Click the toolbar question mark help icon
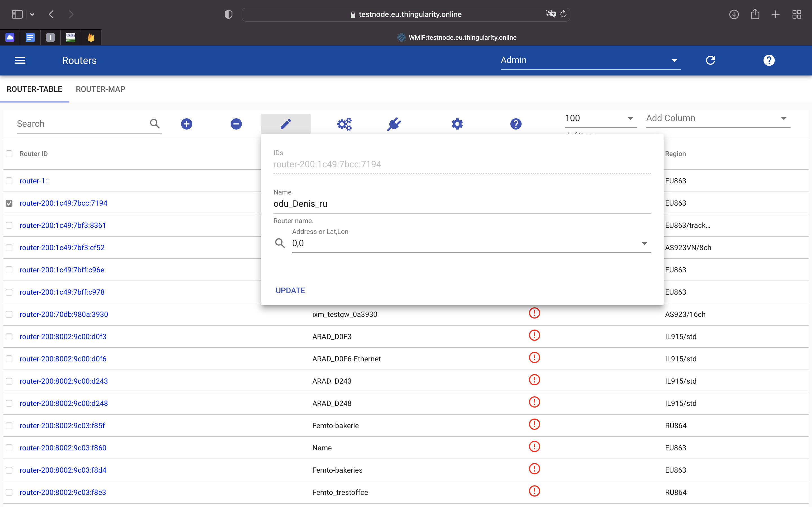Viewport: 812px width, 507px height. point(516,124)
